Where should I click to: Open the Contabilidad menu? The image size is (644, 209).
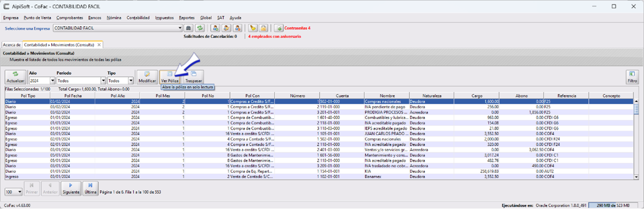point(138,18)
